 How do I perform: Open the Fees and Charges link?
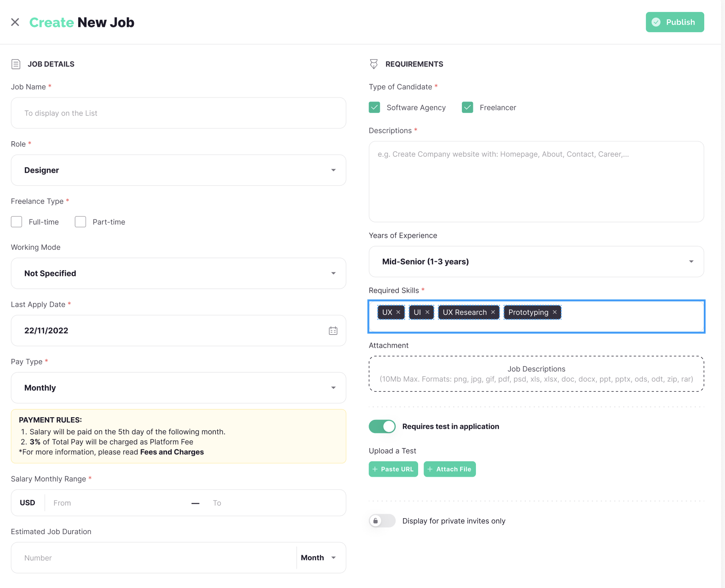click(x=172, y=452)
